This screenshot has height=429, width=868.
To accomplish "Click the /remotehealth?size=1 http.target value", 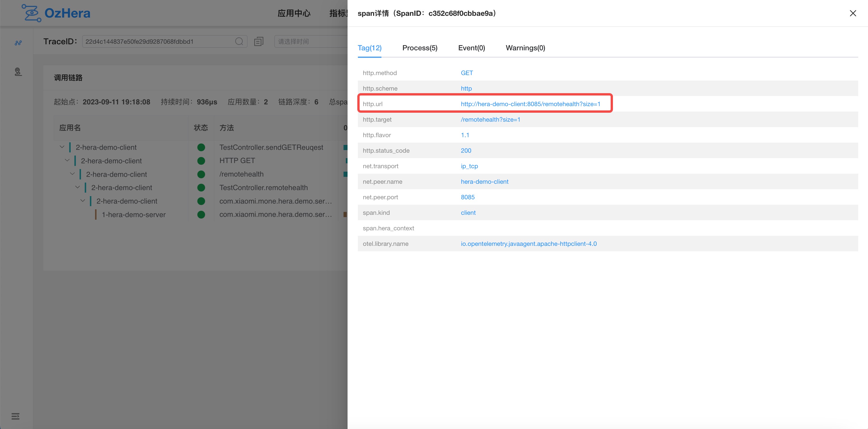I will click(490, 119).
